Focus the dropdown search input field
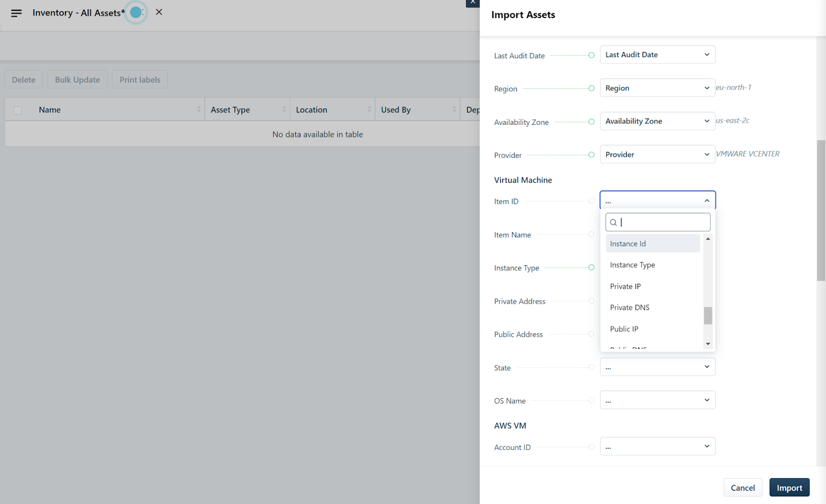Viewport: 826px width, 504px height. coord(658,222)
